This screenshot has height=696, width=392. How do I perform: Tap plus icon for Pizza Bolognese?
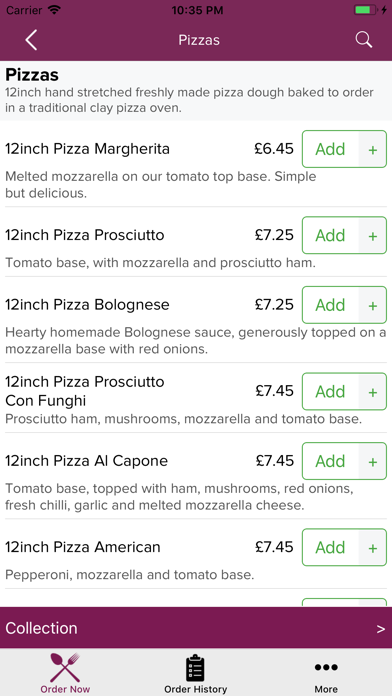(373, 305)
